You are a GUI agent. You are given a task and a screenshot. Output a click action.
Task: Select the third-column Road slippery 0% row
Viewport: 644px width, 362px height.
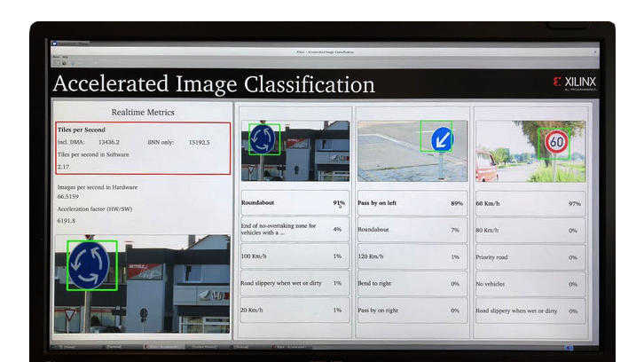(530, 311)
